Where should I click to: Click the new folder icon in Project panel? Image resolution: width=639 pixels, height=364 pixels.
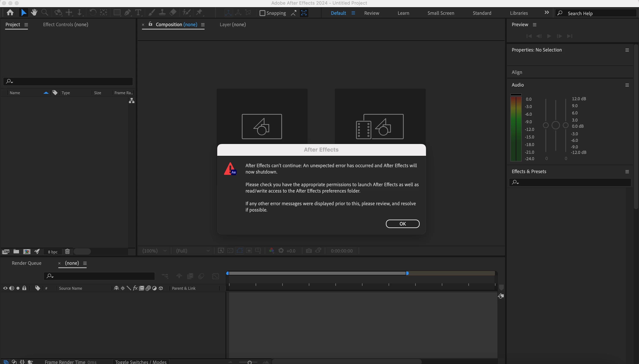(16, 251)
